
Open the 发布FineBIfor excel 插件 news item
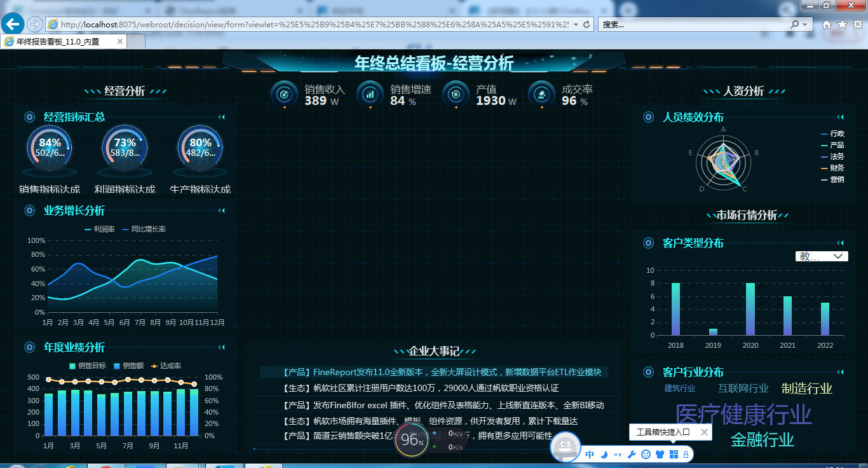443,405
